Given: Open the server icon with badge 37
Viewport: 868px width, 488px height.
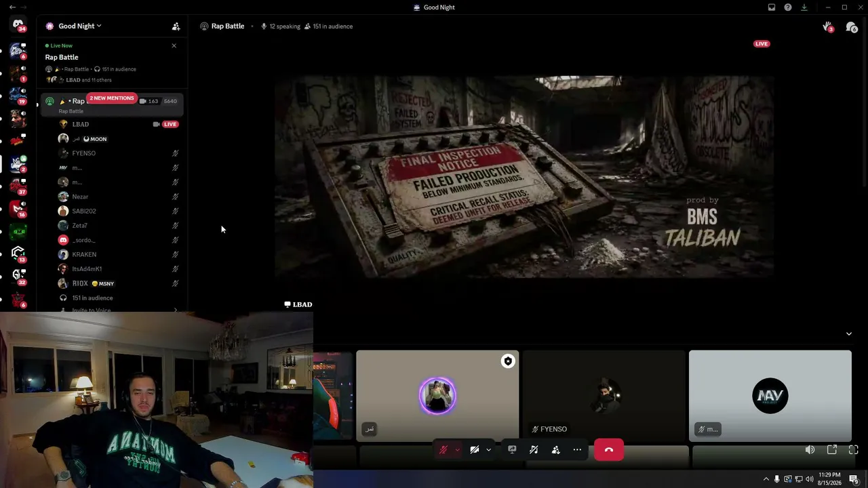Looking at the screenshot, I should click(x=18, y=186).
